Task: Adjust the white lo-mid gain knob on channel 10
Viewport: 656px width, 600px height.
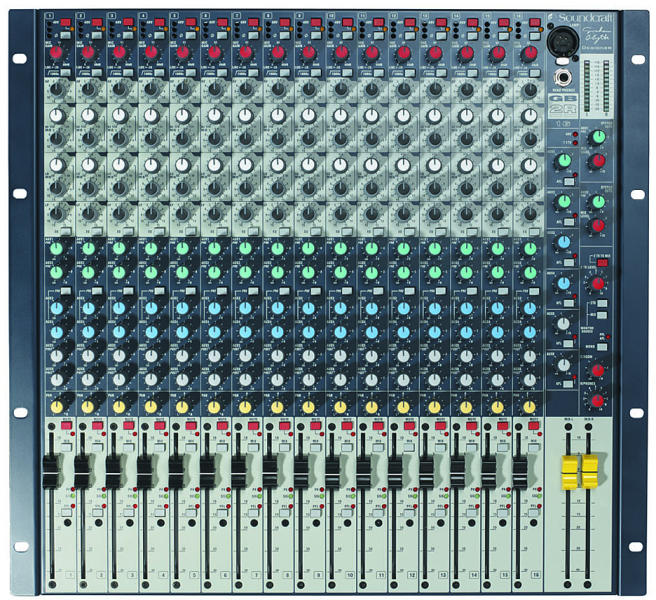Action: pos(341,165)
